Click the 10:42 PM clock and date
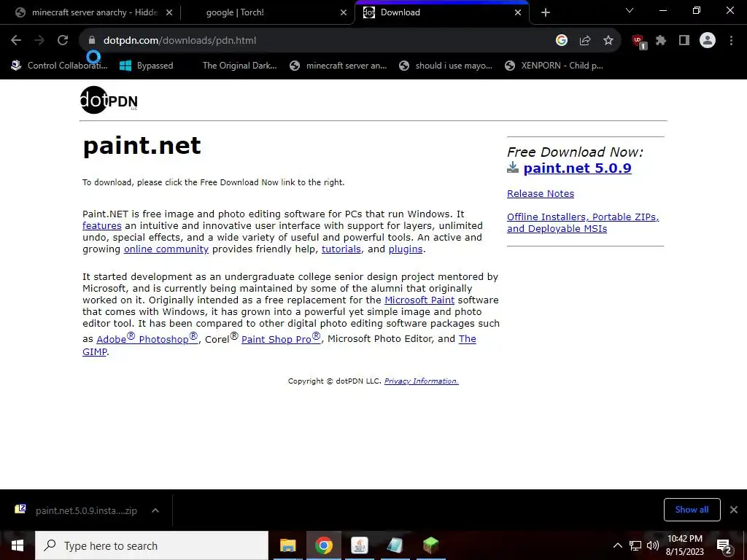747x560 pixels. pyautogui.click(x=684, y=545)
